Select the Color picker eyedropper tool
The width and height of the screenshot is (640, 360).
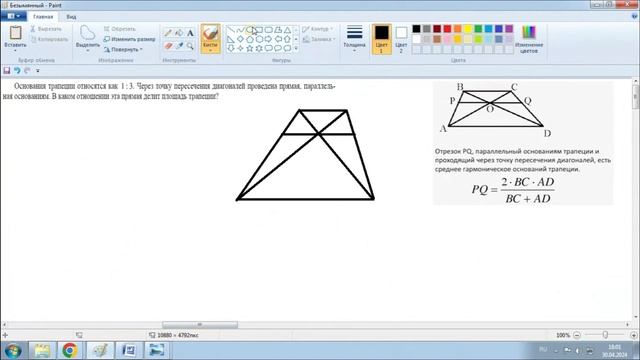click(179, 46)
